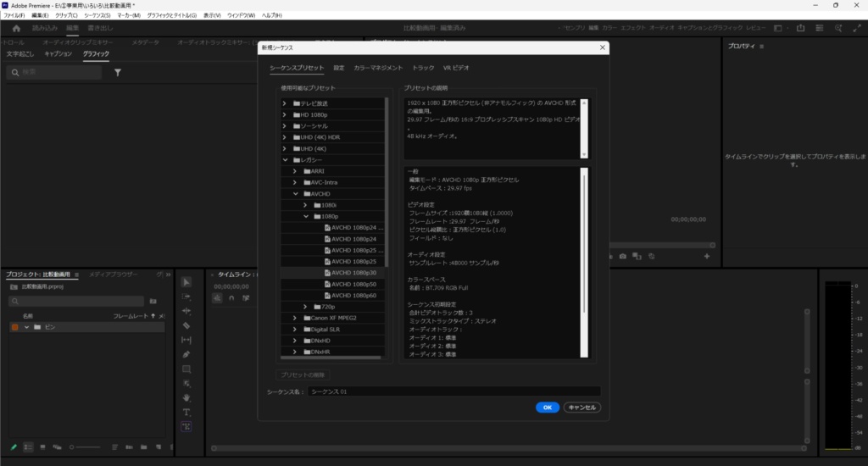Toggle insert sequences as nests button
The image size is (868, 466).
[217, 297]
